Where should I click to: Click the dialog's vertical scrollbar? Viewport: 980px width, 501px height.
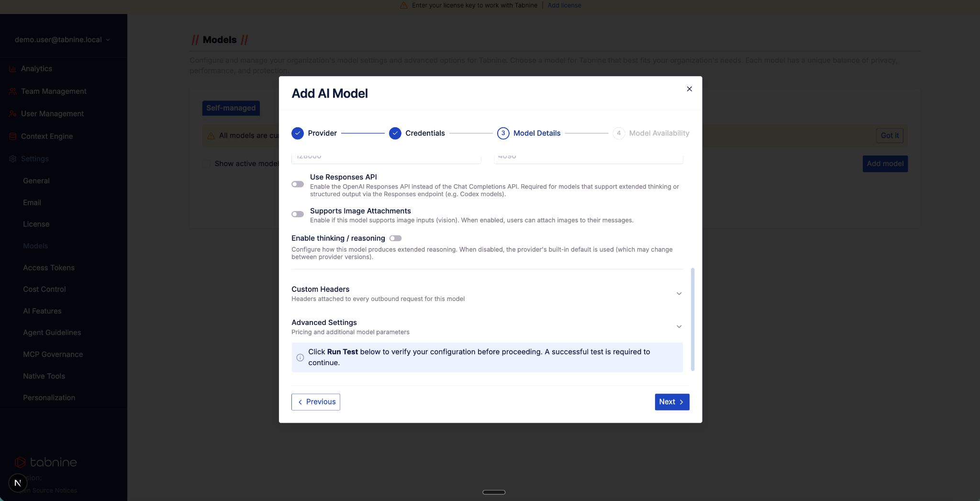pyautogui.click(x=692, y=319)
